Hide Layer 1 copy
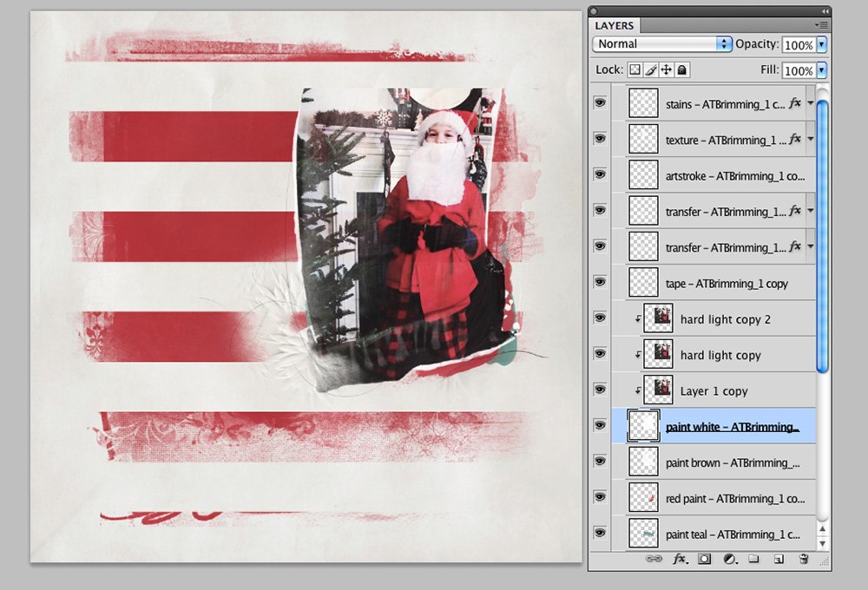Screen dimensions: 868x590 600,390
